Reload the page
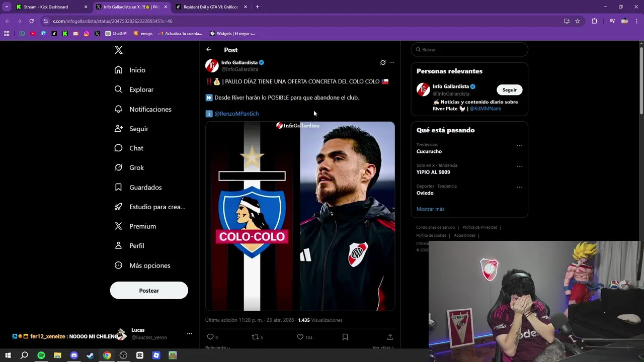This screenshot has width=644, height=362. click(x=31, y=21)
